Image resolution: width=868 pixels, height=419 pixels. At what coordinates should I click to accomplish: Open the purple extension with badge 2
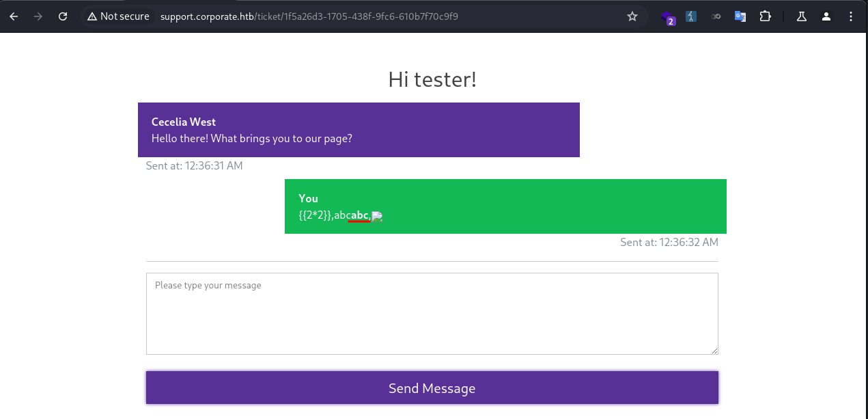tap(668, 17)
